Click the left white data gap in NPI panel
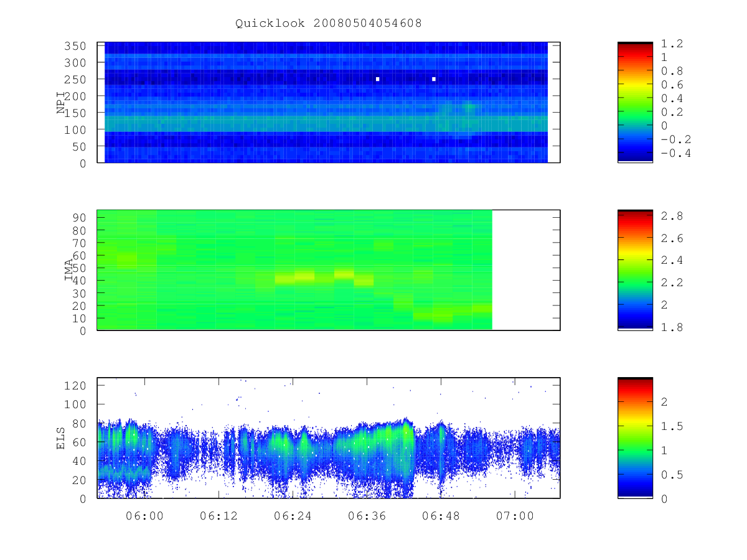Screen dimensions: 747x560 click(x=378, y=79)
